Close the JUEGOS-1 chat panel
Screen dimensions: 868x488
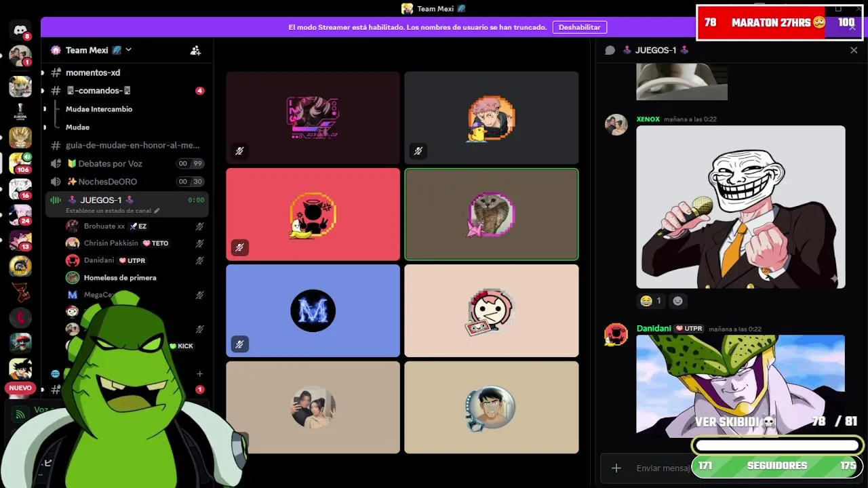[x=854, y=50]
